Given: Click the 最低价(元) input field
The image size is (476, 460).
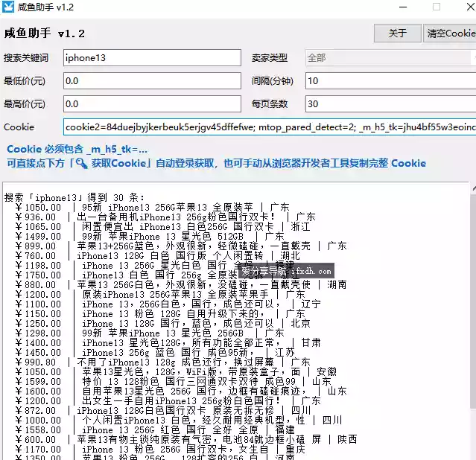Looking at the screenshot, I should (x=152, y=80).
